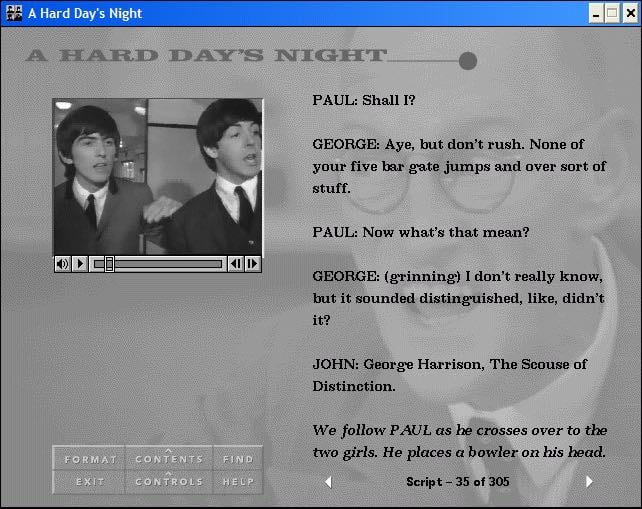
Task: Minimize the A Hard Day's Night window
Action: (x=596, y=14)
